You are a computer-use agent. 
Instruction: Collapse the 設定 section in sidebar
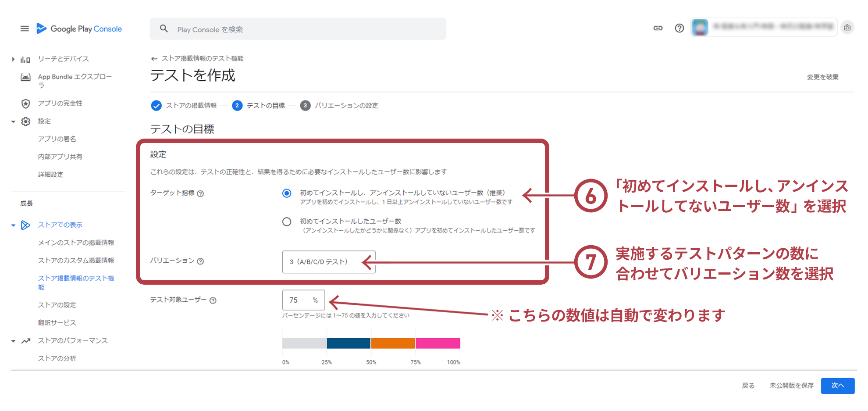(x=13, y=122)
